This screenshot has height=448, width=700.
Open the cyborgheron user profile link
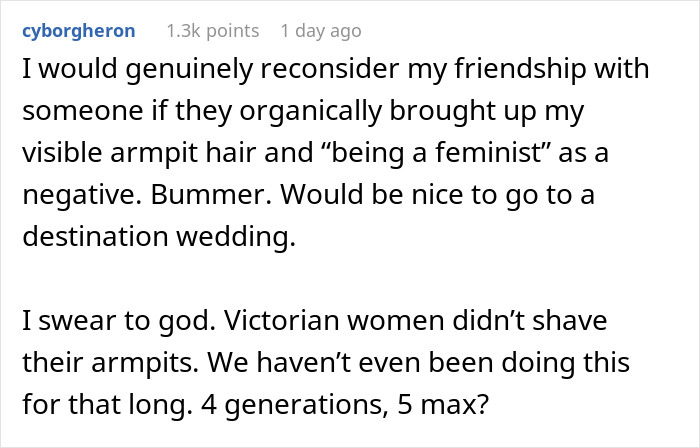[79, 31]
